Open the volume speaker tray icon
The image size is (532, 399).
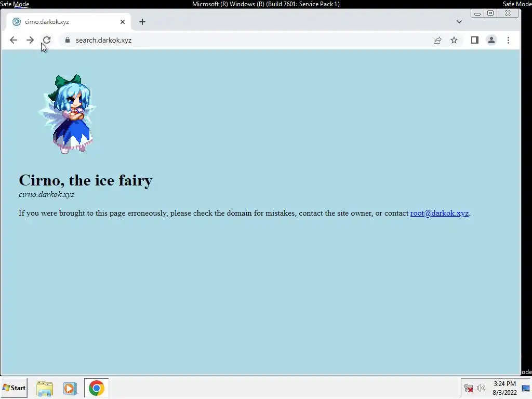(481, 388)
